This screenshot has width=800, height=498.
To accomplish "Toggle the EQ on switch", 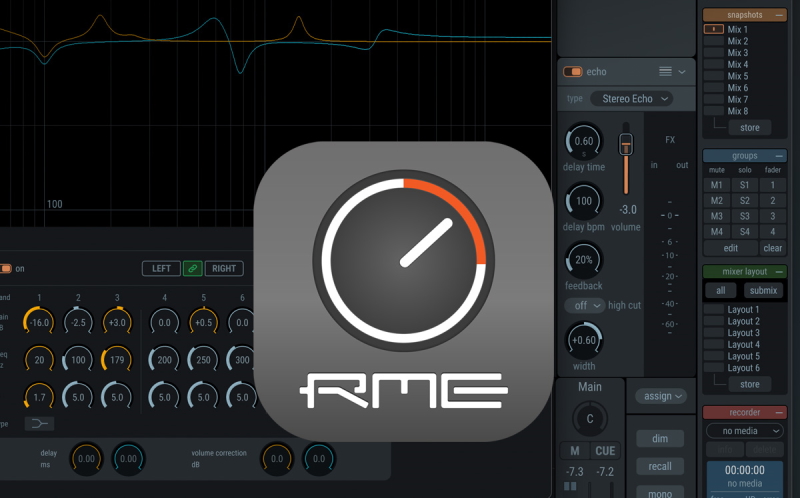I will [x=5, y=268].
